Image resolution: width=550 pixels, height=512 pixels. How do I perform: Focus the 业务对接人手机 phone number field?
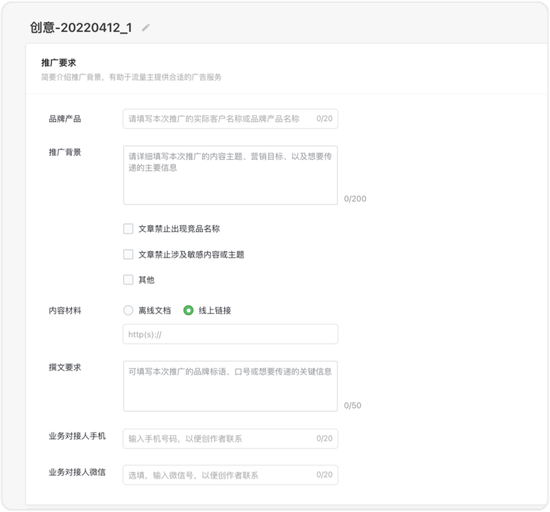[x=230, y=438]
